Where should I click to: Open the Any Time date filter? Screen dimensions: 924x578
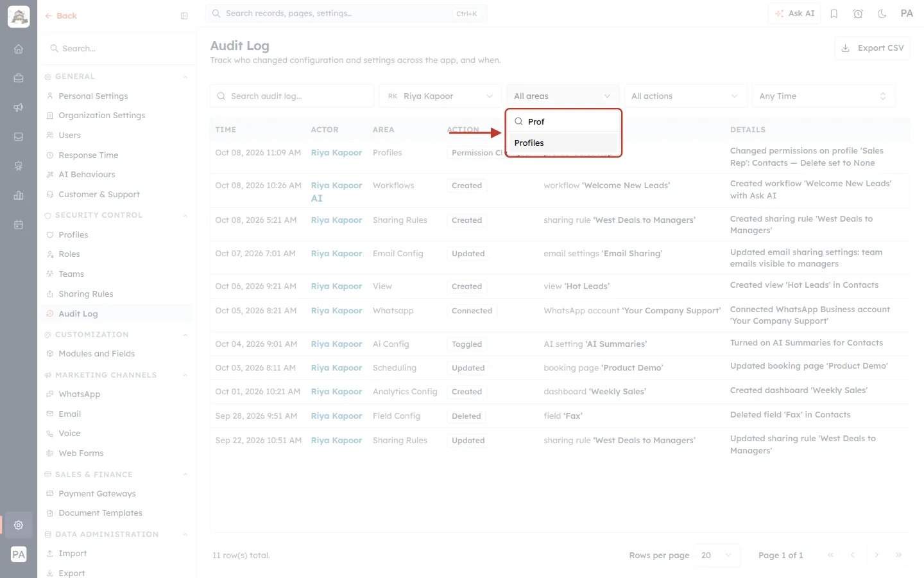[x=823, y=96]
